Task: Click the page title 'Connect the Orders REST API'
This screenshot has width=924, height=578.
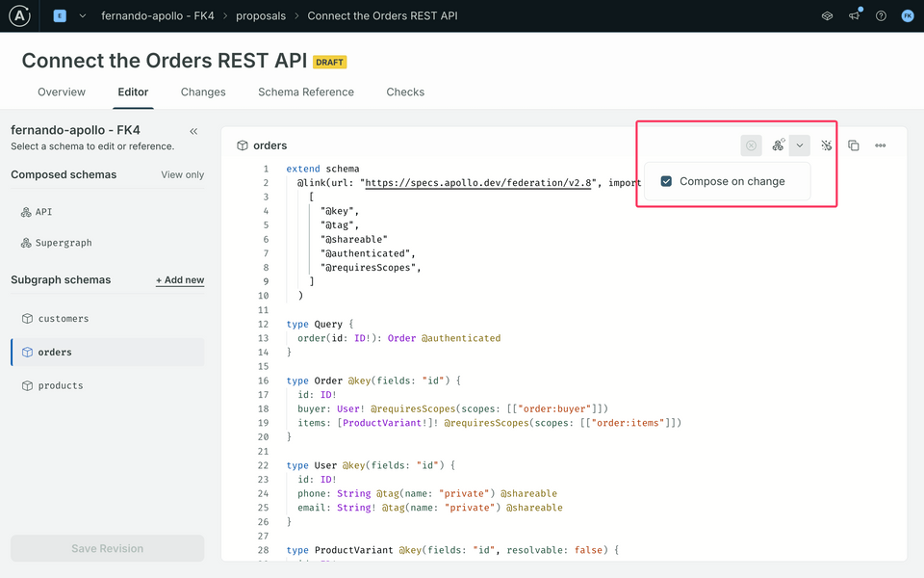Action: (x=165, y=61)
